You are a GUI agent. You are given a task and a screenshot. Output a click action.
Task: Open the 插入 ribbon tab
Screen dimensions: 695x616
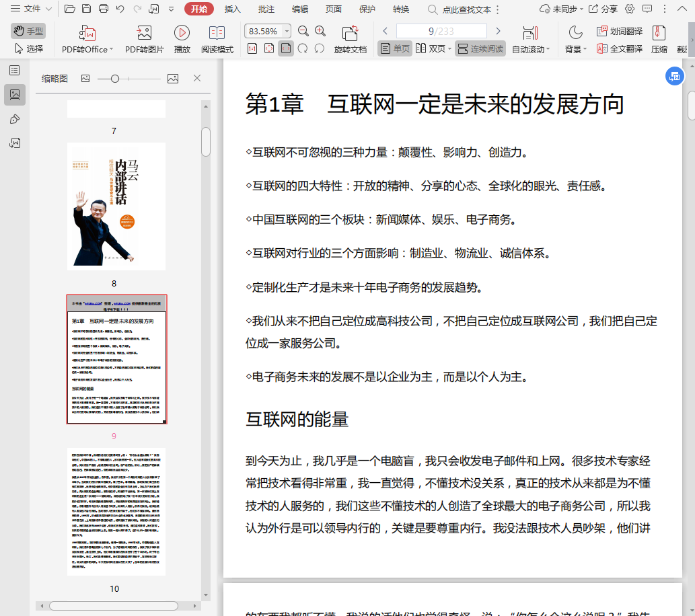pos(233,9)
